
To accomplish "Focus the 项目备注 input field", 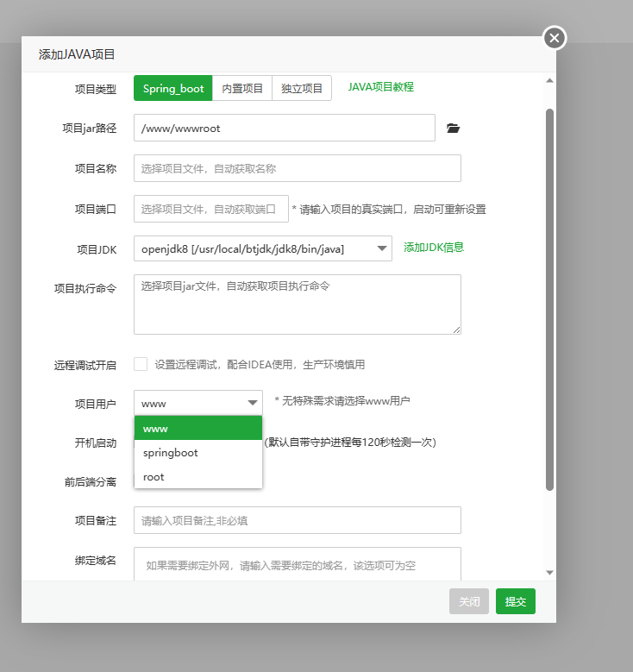I will tap(298, 520).
